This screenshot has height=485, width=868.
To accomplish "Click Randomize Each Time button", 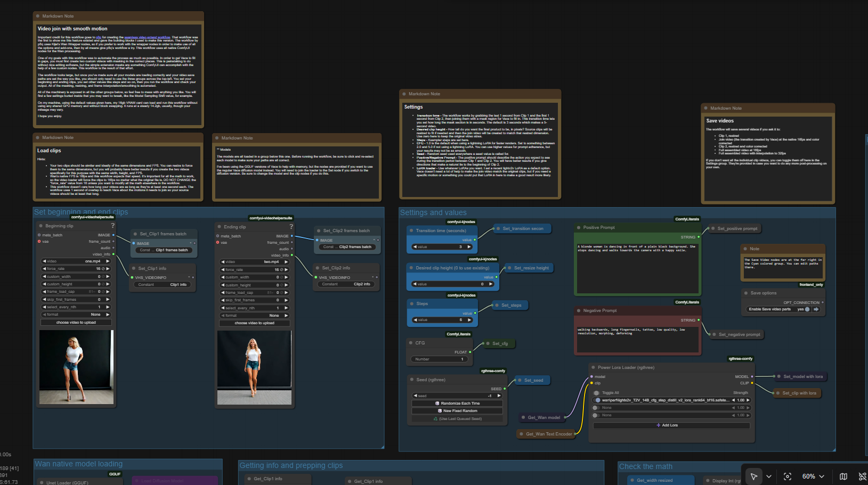I will pyautogui.click(x=457, y=404).
